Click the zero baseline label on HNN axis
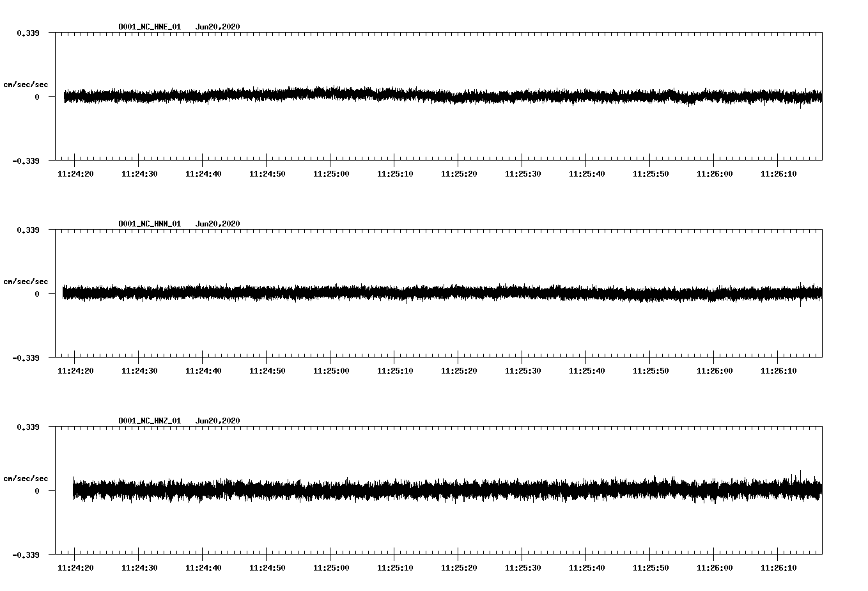868x591 pixels. click(37, 294)
